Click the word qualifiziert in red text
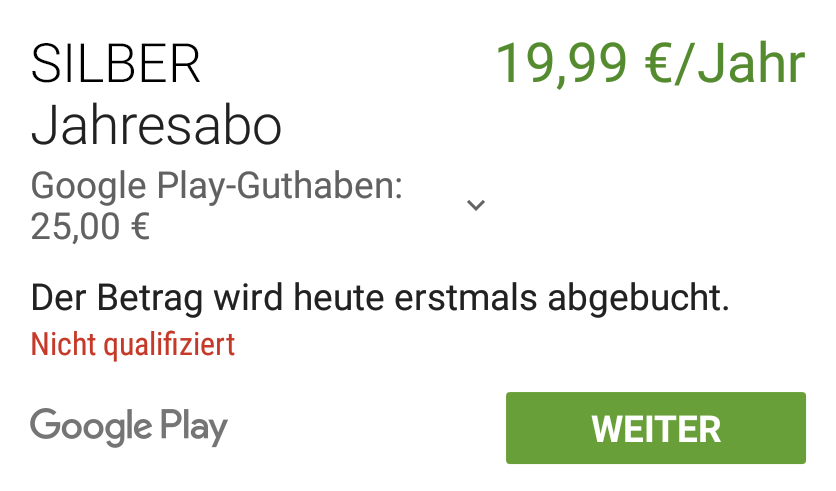 coord(169,346)
